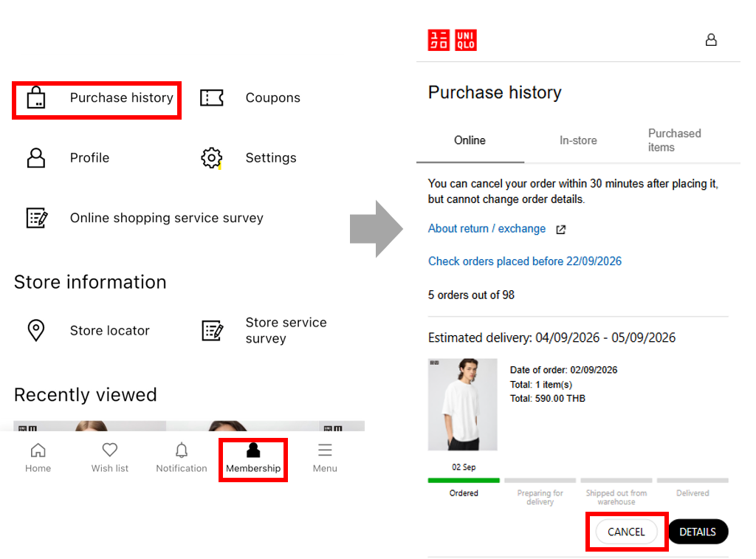
Task: Click the Preparing for delivery progress segment
Action: pos(540,481)
